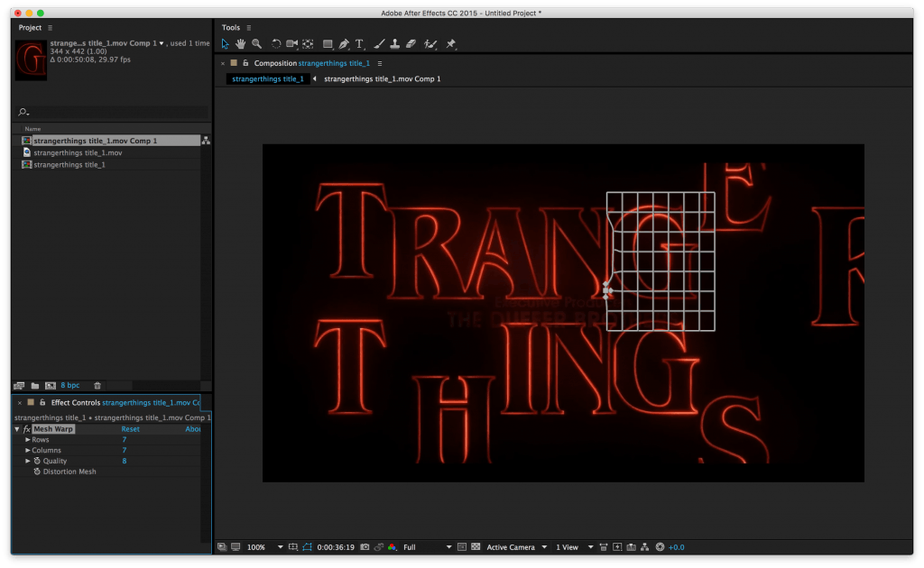Select the Horizontal Type tool

coord(359,44)
